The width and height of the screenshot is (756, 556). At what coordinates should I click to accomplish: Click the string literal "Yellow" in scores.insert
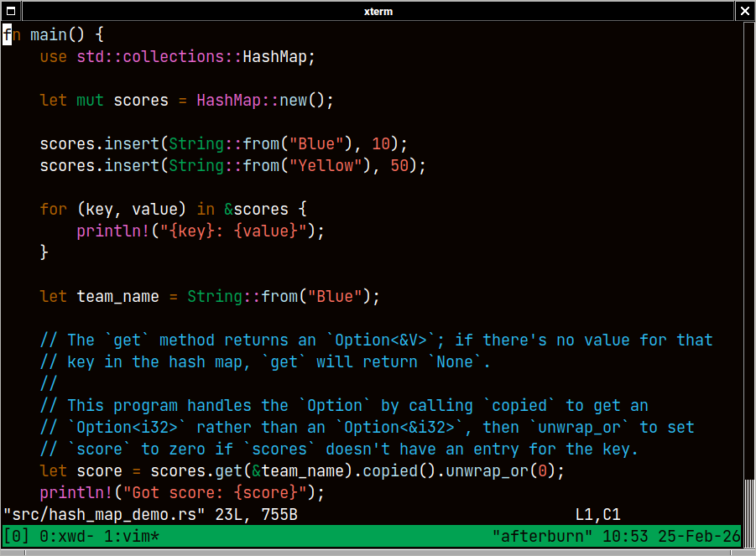point(325,165)
